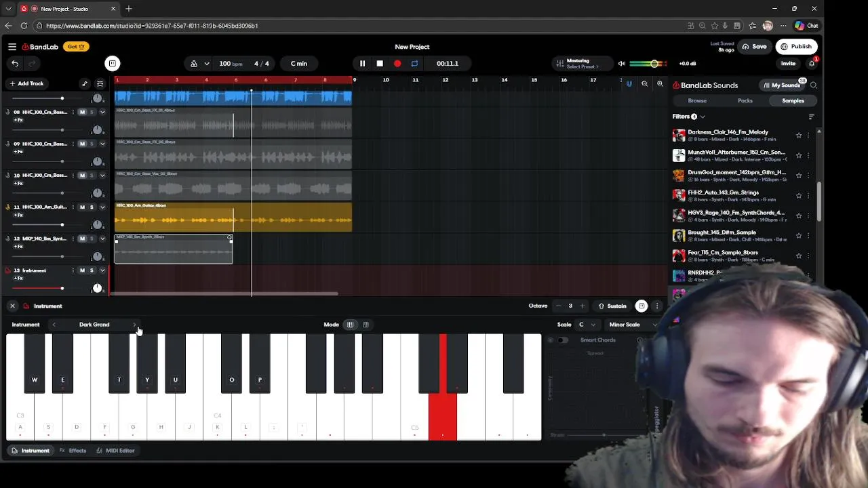Decrease Octave with minus button

tap(558, 306)
